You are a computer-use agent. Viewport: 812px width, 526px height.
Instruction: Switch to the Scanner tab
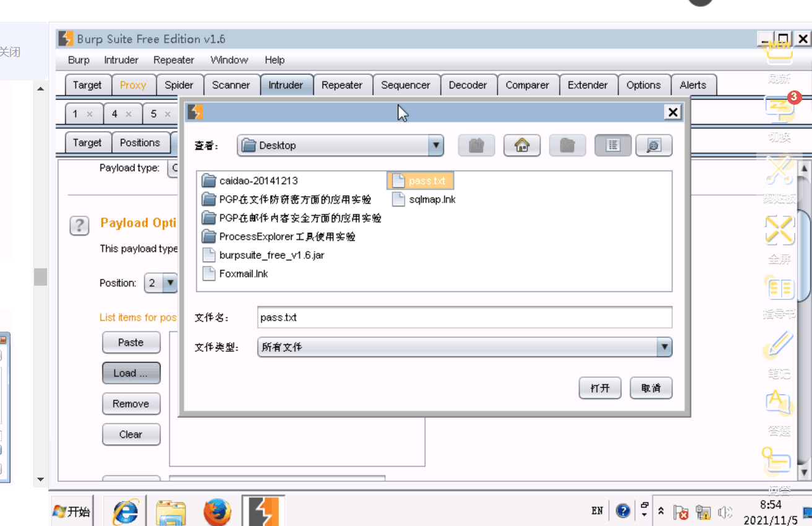pyautogui.click(x=231, y=85)
